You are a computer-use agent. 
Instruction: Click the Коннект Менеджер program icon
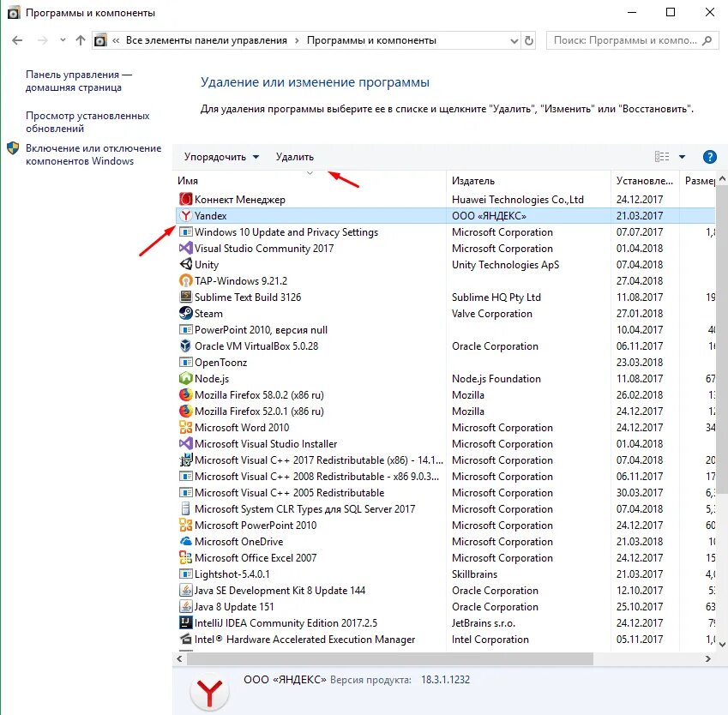tap(186, 199)
